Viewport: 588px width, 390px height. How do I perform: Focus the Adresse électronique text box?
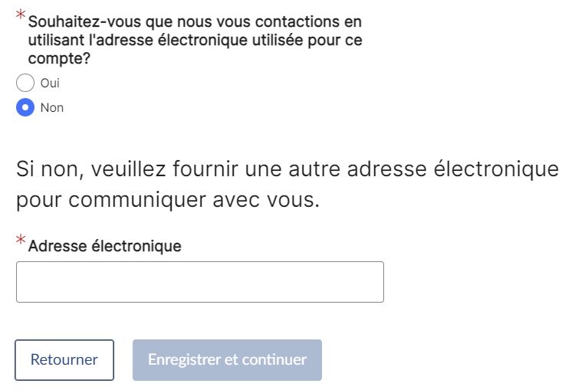(199, 282)
